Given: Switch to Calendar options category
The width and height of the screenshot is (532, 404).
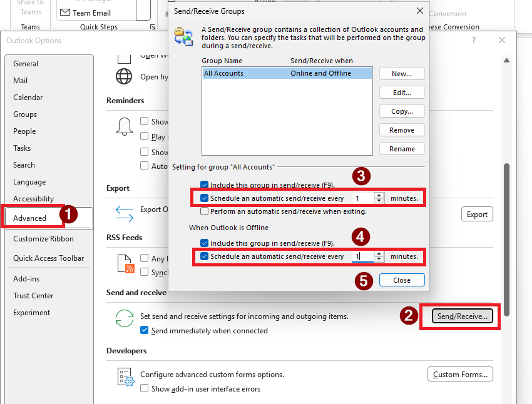Looking at the screenshot, I should tap(49, 98).
